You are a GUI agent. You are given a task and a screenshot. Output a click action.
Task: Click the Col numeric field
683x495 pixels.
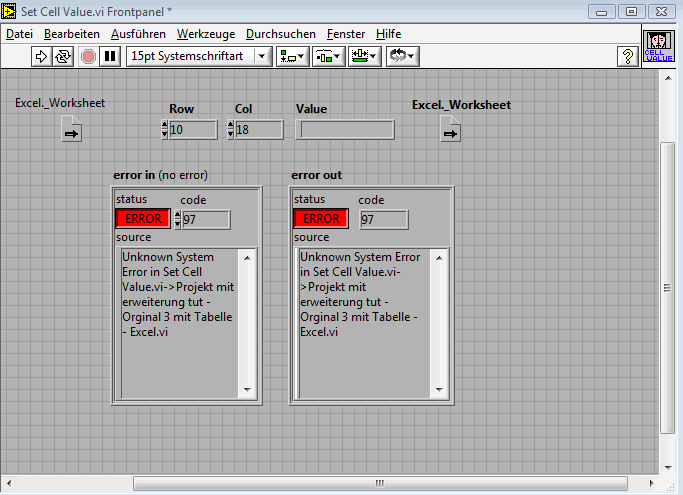tap(259, 130)
